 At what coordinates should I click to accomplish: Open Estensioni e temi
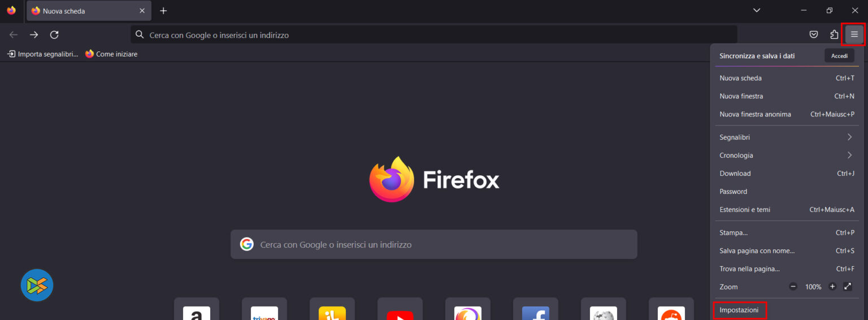(x=787, y=210)
